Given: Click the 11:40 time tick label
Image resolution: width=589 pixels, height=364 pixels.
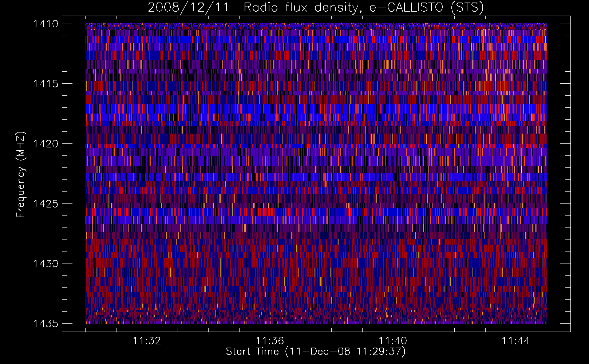Looking at the screenshot, I should tap(393, 341).
